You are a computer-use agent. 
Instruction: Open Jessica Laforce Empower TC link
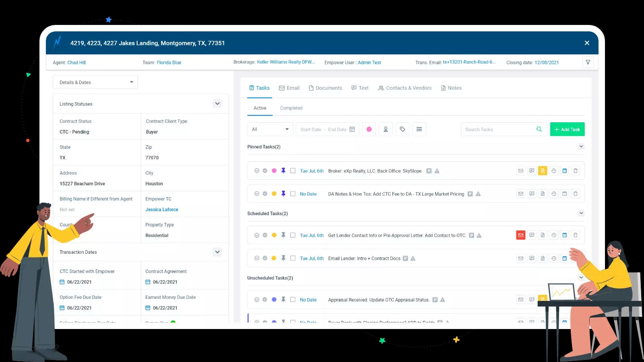(x=162, y=210)
